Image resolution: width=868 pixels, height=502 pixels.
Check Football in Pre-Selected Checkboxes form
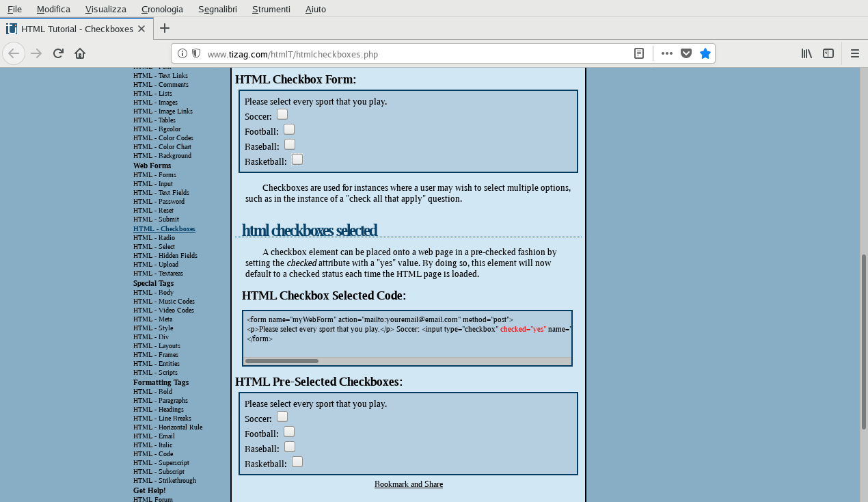(x=289, y=432)
